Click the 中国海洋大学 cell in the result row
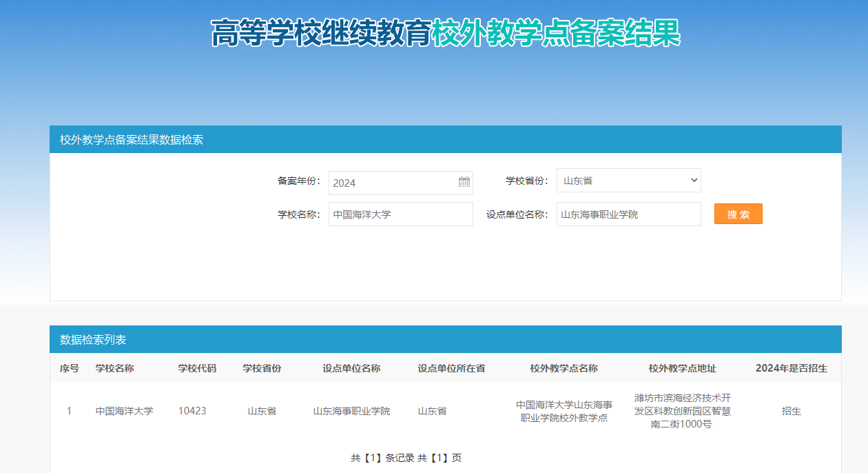 pos(124,411)
